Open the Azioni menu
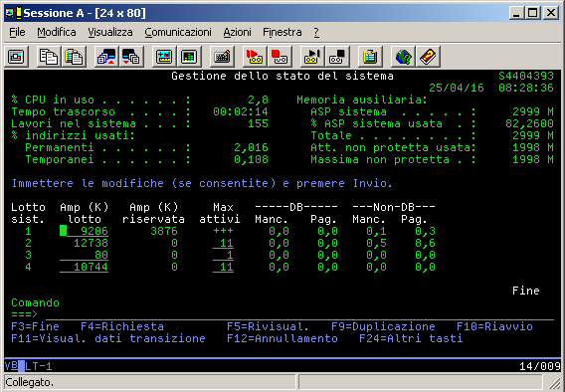 (237, 33)
